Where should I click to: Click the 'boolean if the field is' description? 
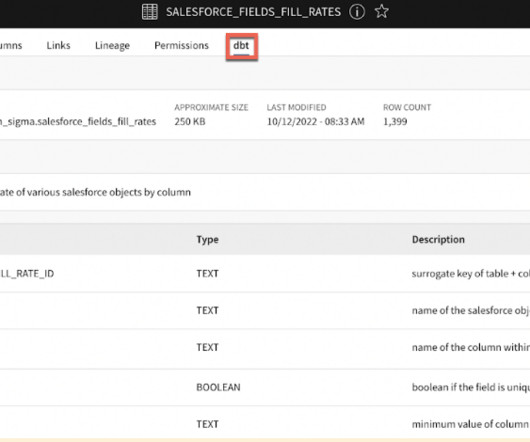471,387
